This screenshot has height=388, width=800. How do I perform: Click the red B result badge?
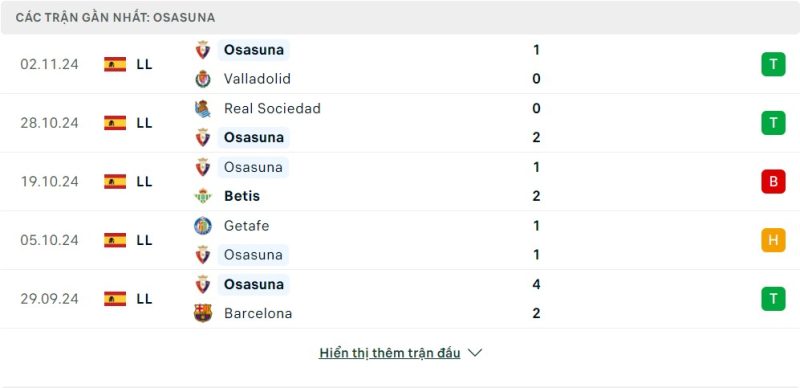click(773, 181)
